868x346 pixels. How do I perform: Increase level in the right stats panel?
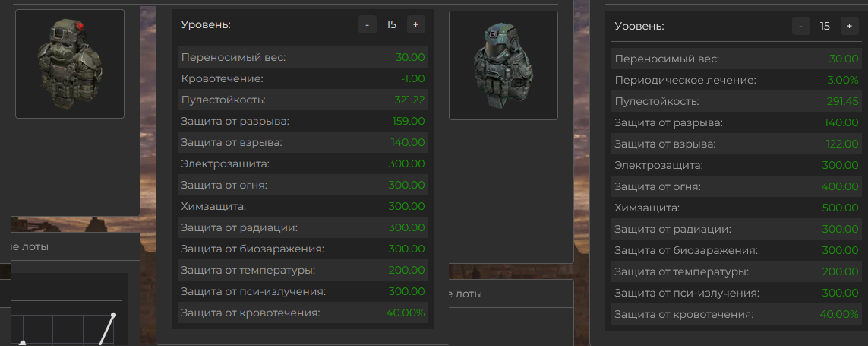tap(849, 26)
